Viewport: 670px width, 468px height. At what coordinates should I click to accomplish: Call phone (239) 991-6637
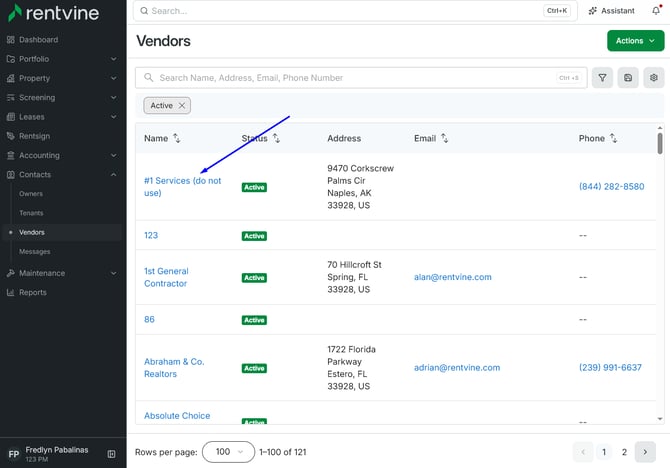(610, 368)
